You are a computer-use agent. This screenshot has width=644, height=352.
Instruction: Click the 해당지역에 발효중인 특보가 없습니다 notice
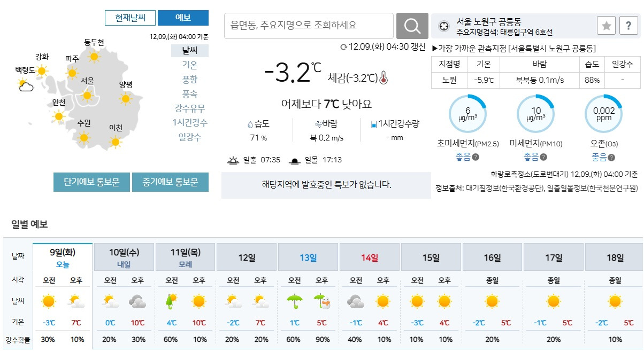326,185
